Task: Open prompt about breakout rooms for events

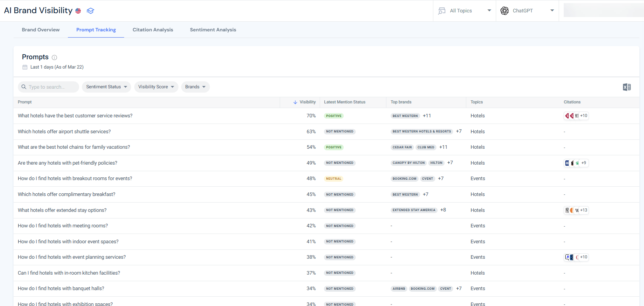Action: pos(75,179)
